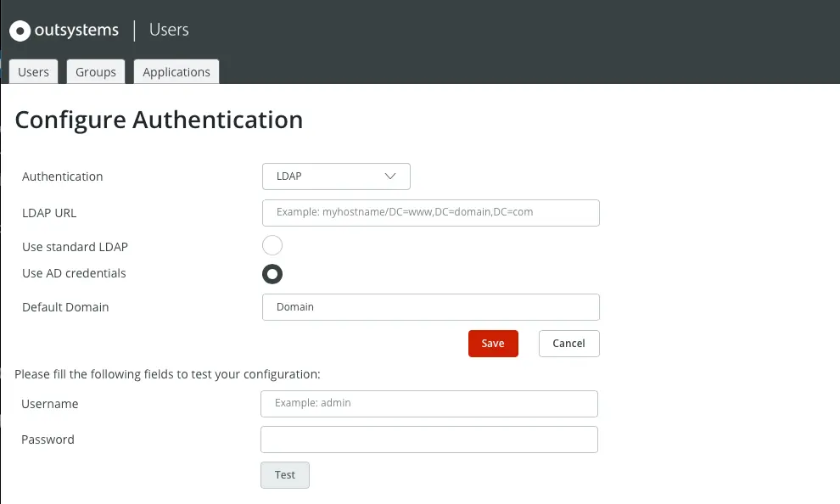Click the outsystems wordmark in header
This screenshot has height=504, width=840.
tap(76, 31)
